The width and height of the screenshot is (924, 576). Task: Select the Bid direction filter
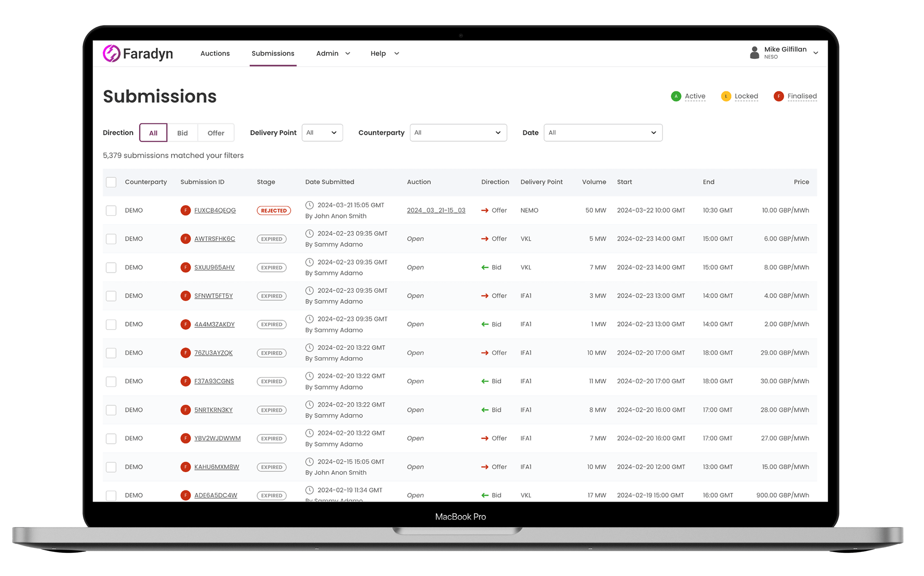[182, 132]
